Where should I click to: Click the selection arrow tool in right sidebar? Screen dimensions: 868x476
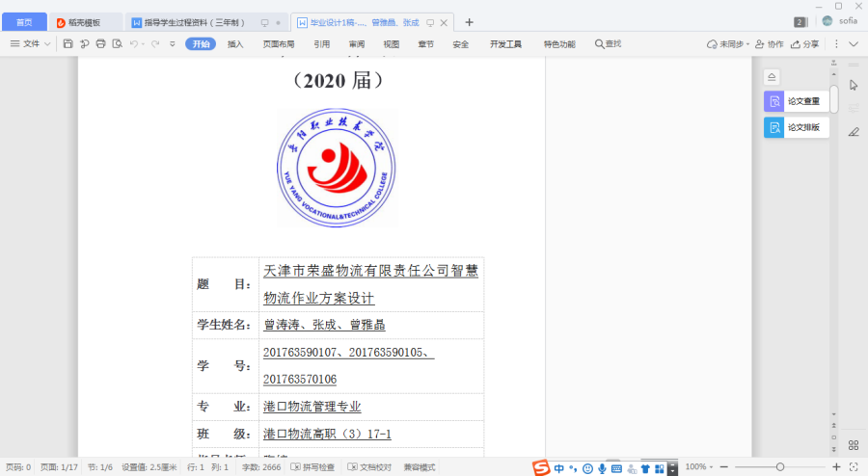pos(854,85)
